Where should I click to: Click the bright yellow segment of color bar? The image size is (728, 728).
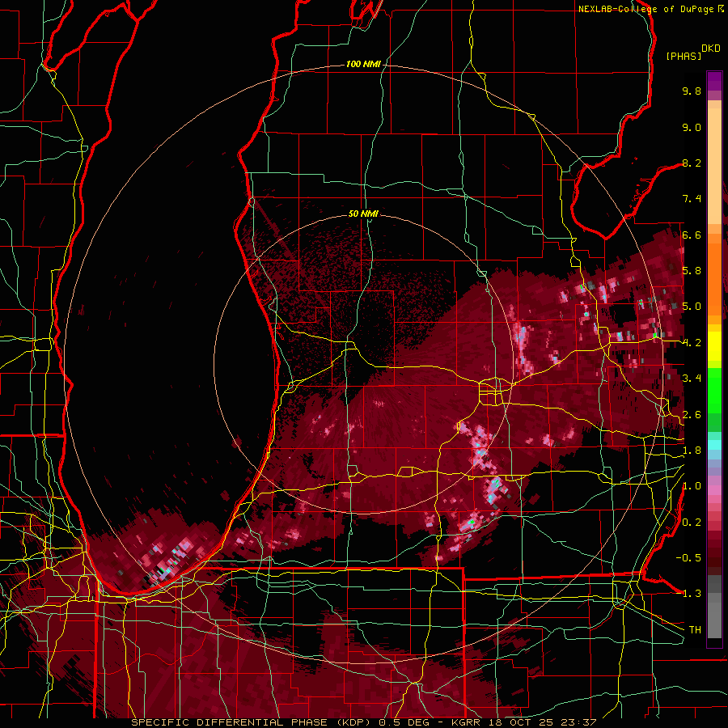coord(714,346)
